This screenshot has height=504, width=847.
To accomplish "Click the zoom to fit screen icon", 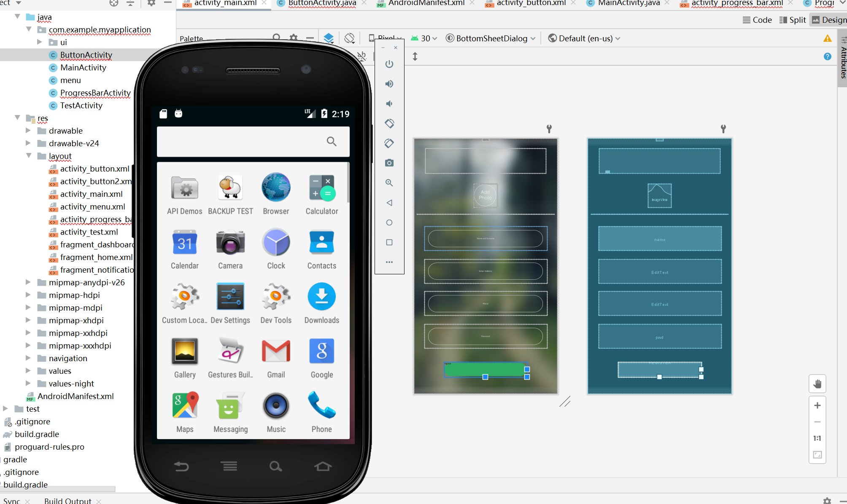I will coord(817,455).
